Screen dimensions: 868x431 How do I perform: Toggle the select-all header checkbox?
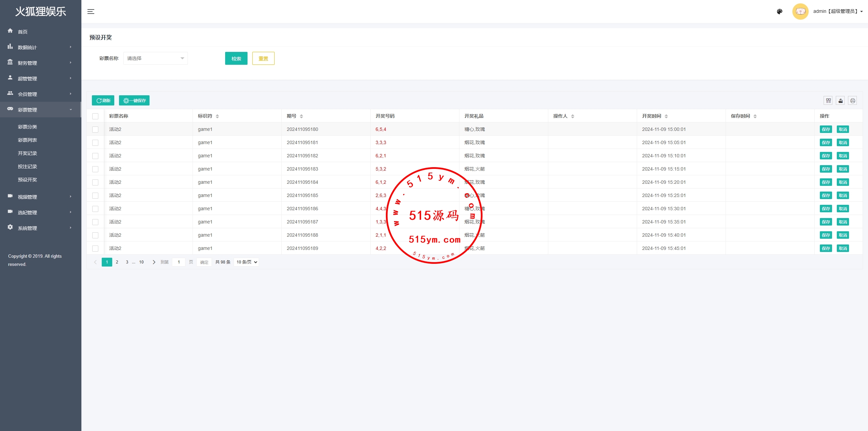(95, 116)
